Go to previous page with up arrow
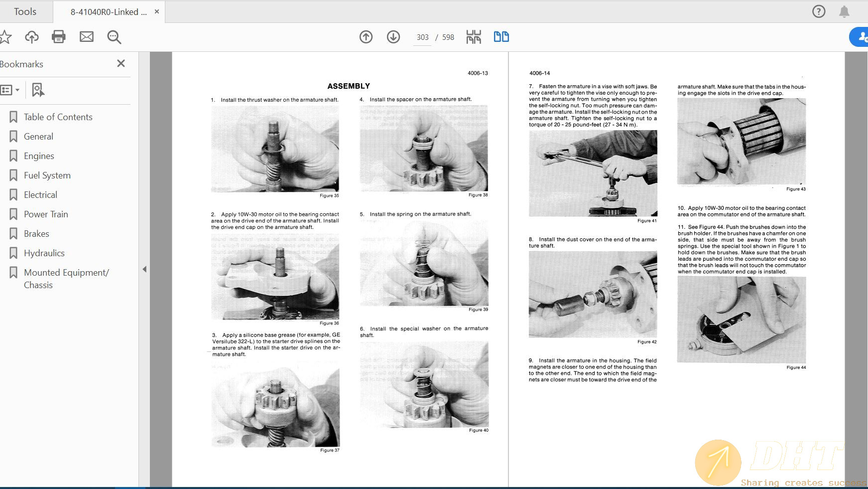 pyautogui.click(x=366, y=37)
